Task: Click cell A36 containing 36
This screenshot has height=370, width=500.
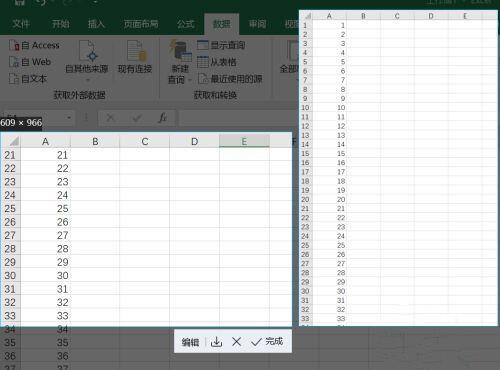Action: pos(45,356)
